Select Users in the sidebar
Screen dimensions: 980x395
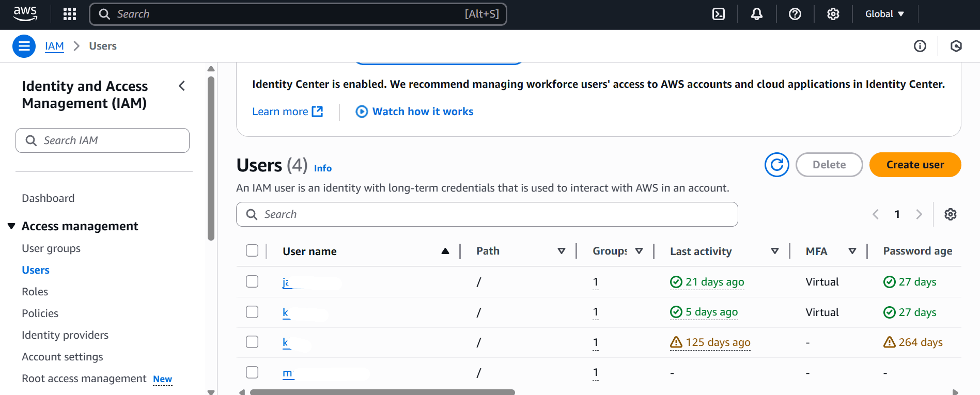(x=36, y=270)
